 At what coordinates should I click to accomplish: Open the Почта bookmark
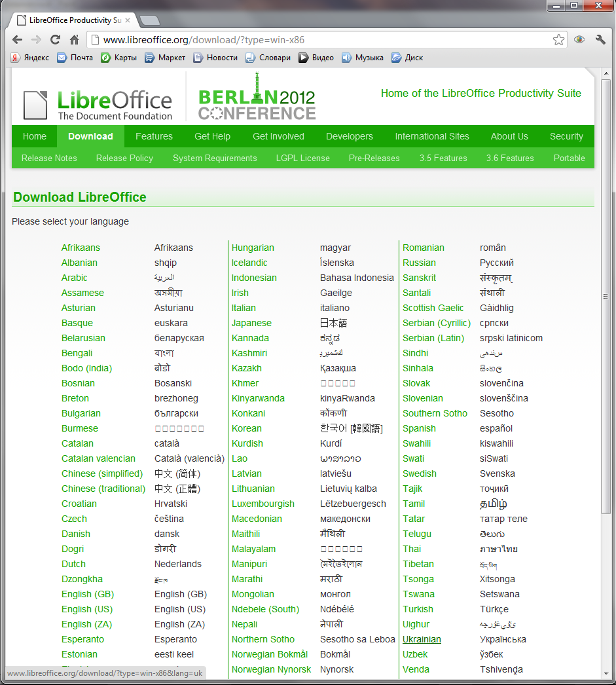[x=75, y=58]
